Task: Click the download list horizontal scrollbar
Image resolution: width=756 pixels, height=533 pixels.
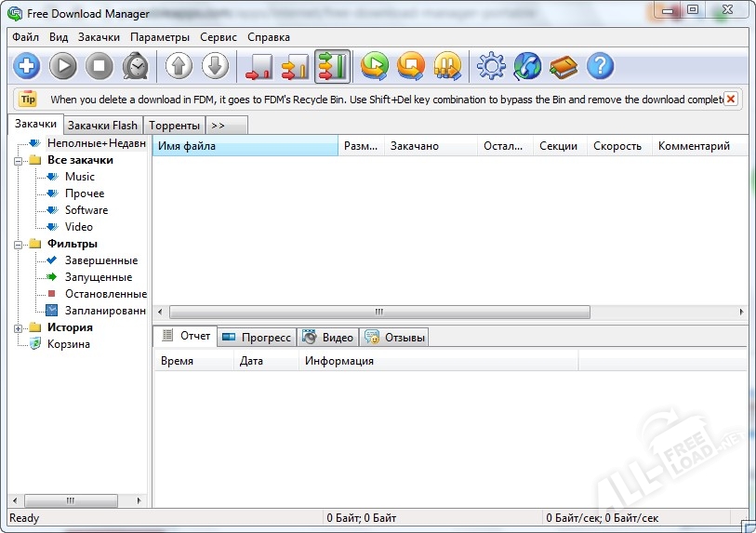Action: pos(378,312)
